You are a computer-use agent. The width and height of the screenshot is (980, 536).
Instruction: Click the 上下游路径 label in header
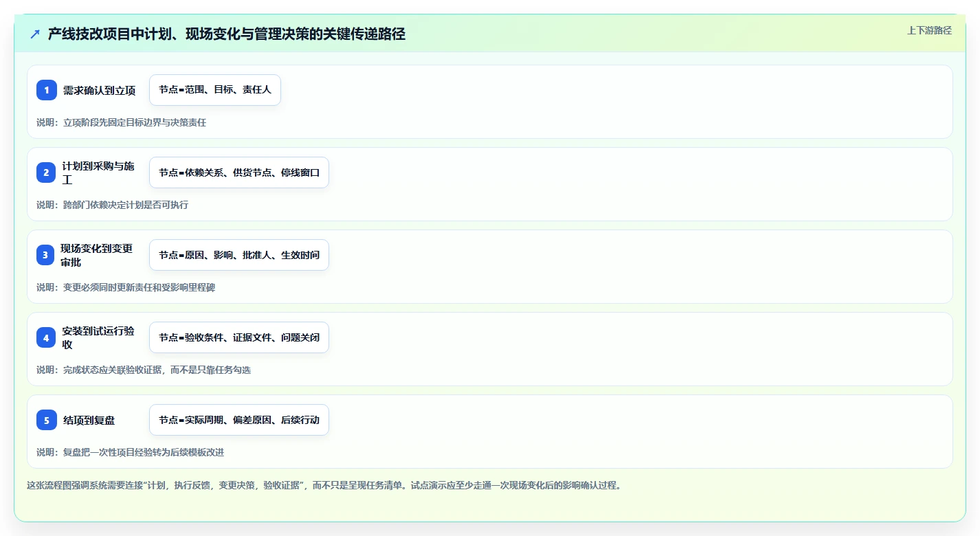coord(929,30)
